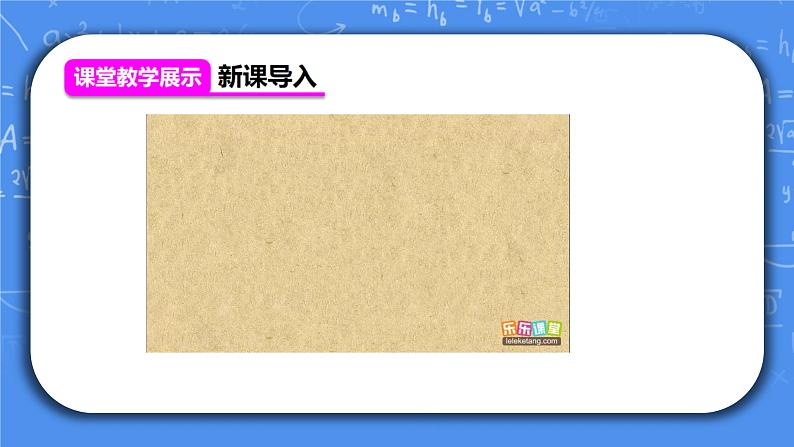Click the second 乐 tile in logo
This screenshot has width=794, height=447.
pyautogui.click(x=522, y=327)
